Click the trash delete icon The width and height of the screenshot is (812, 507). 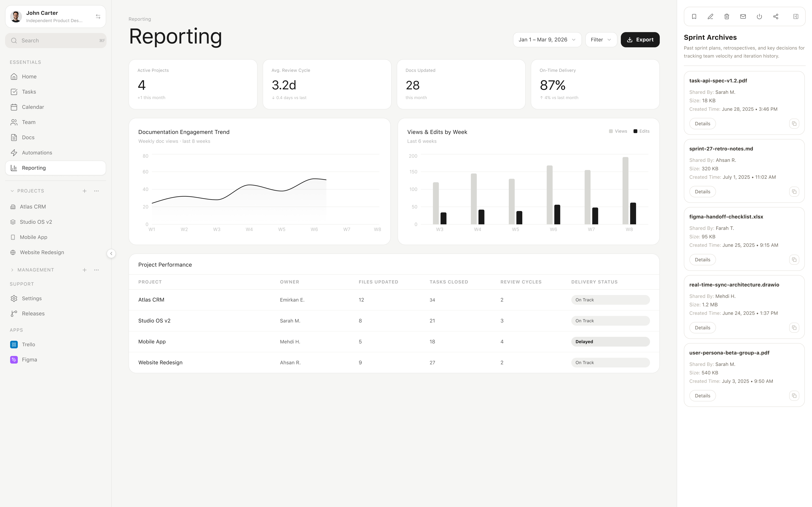pos(726,16)
